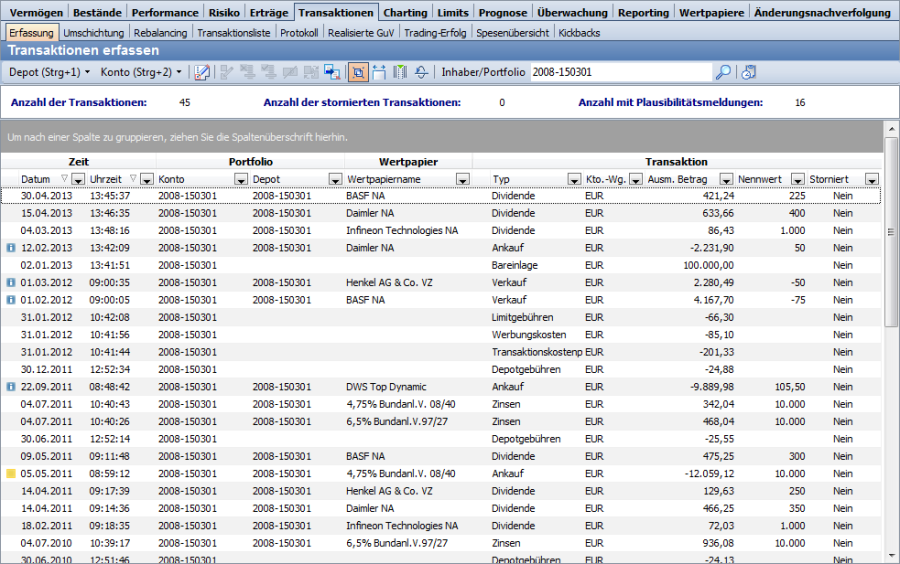Screen dimensions: 900x564
Task: Click the edit transaction pencil icon
Action: point(202,72)
